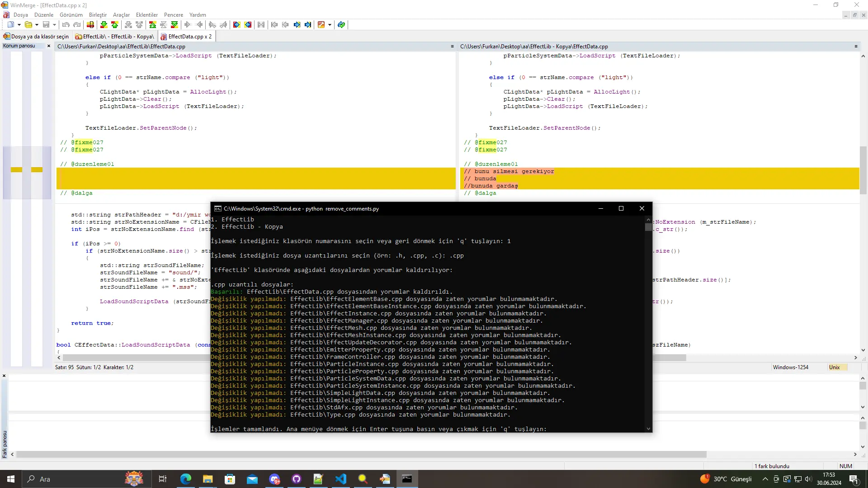Open the Görünüm menu

[71, 15]
